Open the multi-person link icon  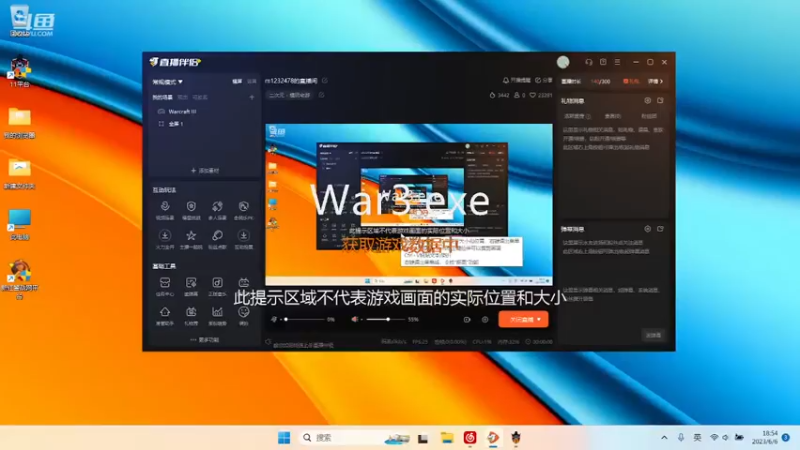coord(217,206)
